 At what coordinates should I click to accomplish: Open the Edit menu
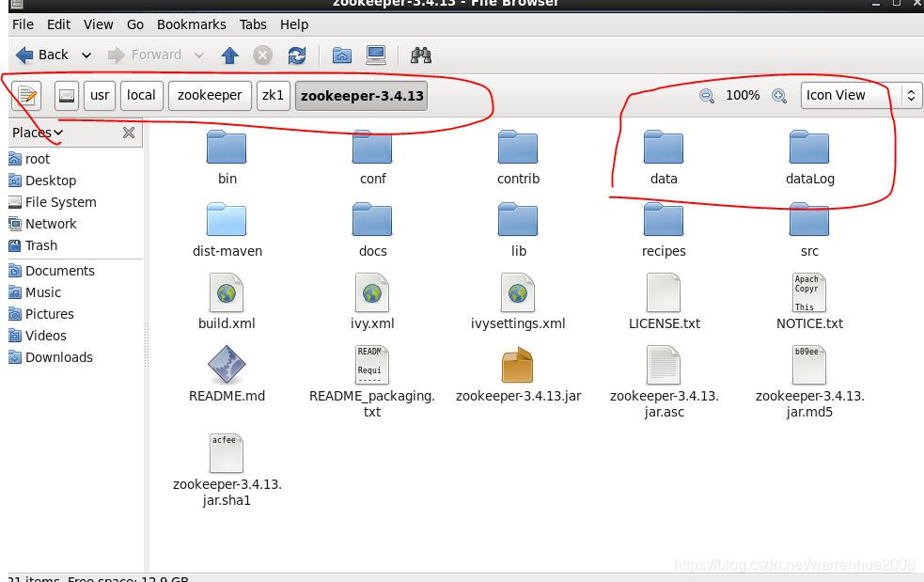(x=58, y=24)
